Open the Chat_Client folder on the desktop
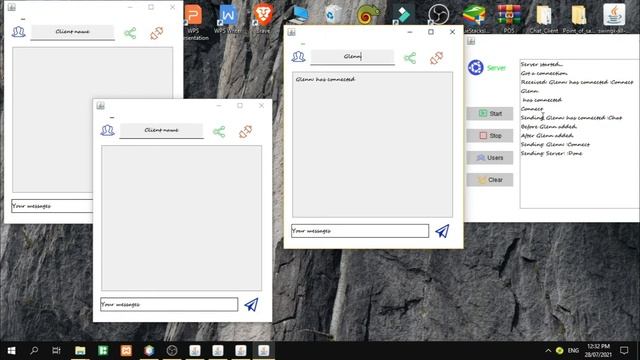Viewport: 640px width, 360px height. click(543, 18)
